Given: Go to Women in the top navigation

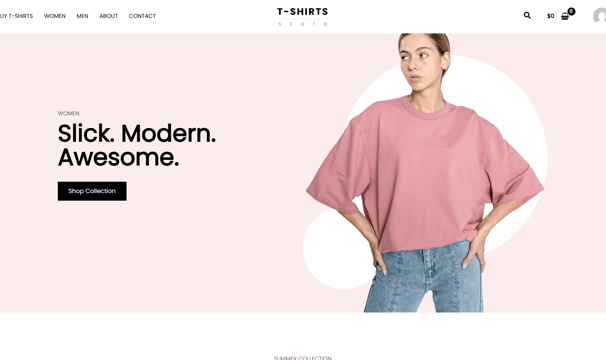Looking at the screenshot, I should click(x=54, y=16).
